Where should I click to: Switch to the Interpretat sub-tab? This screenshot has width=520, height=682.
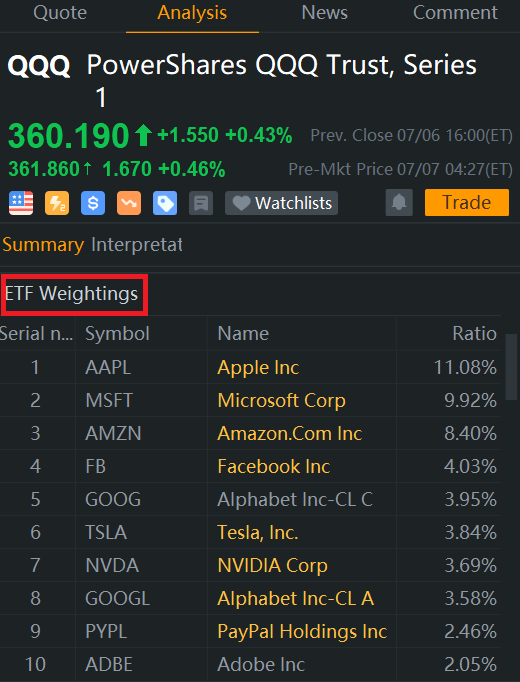coord(137,244)
